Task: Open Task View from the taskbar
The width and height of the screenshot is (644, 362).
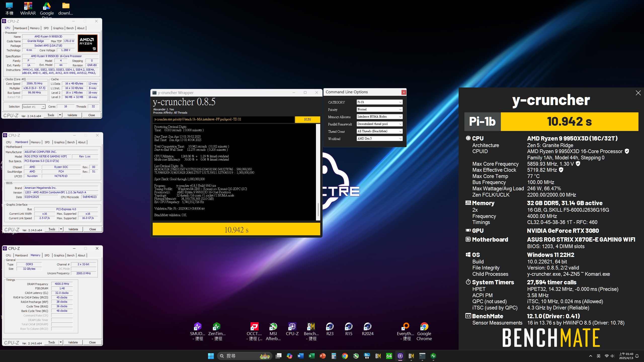Action: (278, 356)
